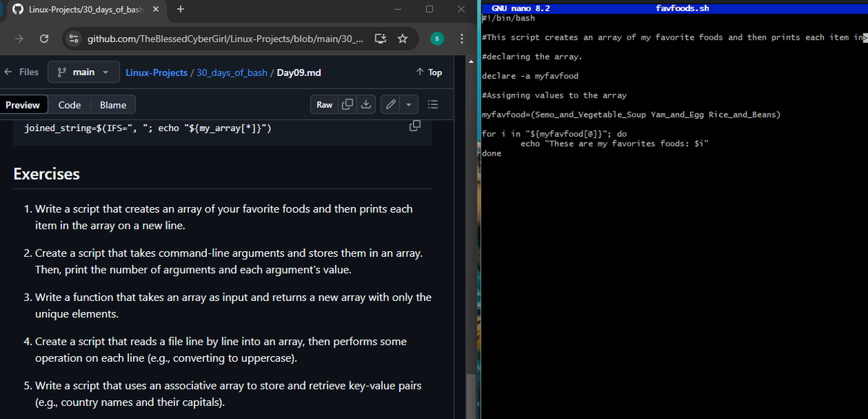Image resolution: width=868 pixels, height=419 pixels.
Task: Jump to Top of the file
Action: click(429, 72)
